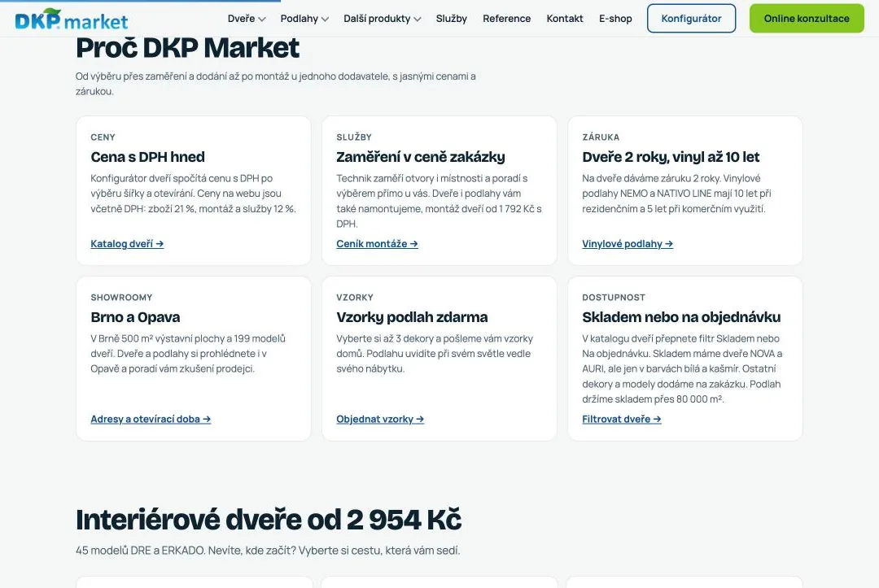This screenshot has height=588, width=879.
Task: Open the Ceník montáže link
Action: coord(378,244)
